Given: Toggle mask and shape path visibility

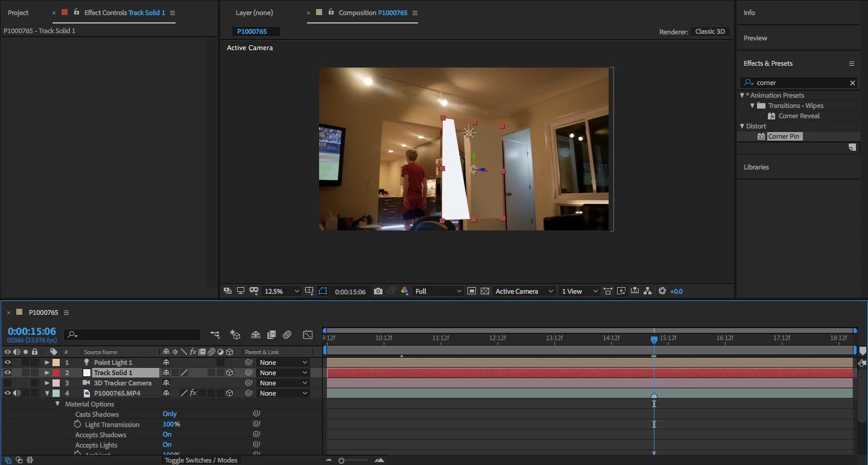Looking at the screenshot, I should (323, 291).
